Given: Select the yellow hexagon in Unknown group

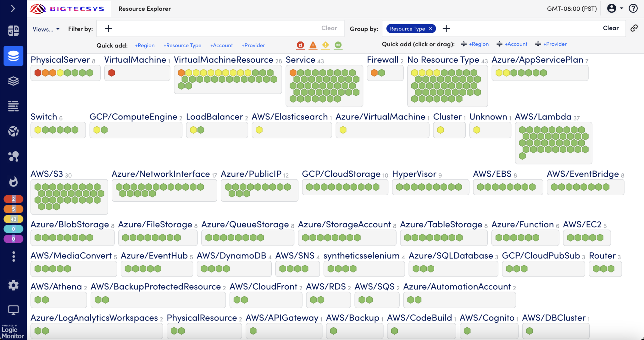Looking at the screenshot, I should coord(477,130).
